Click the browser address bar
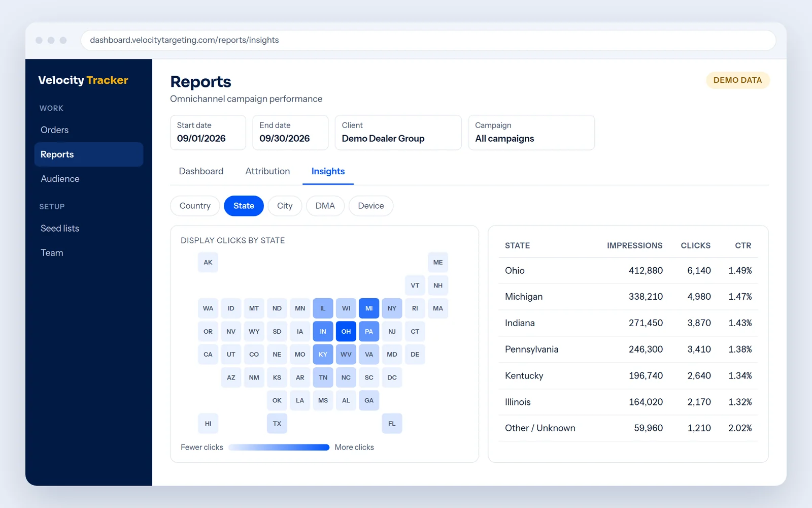The width and height of the screenshot is (812, 508). pos(428,40)
